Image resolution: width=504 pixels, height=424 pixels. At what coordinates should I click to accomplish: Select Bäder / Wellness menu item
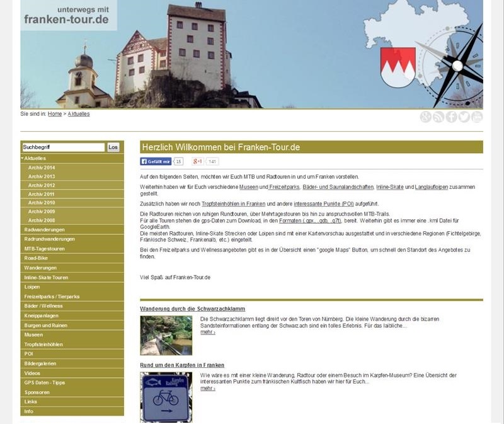72,306
